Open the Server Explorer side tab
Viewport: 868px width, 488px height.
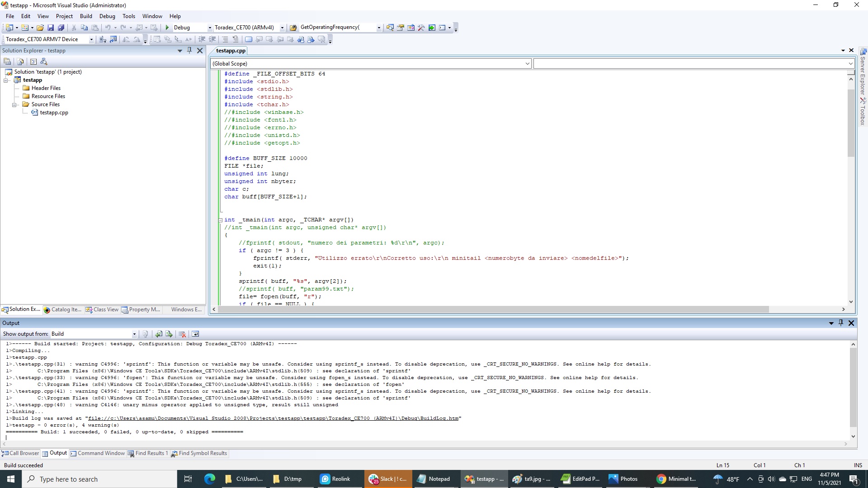pyautogui.click(x=863, y=71)
